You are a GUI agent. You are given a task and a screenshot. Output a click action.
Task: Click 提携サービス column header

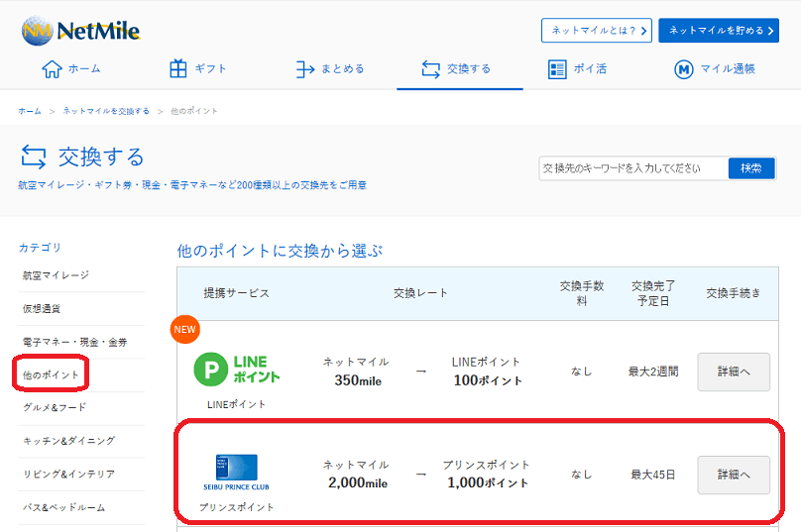tap(237, 293)
